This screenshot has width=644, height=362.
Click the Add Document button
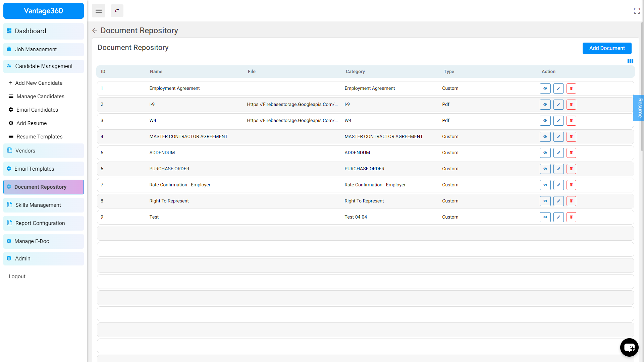point(607,48)
